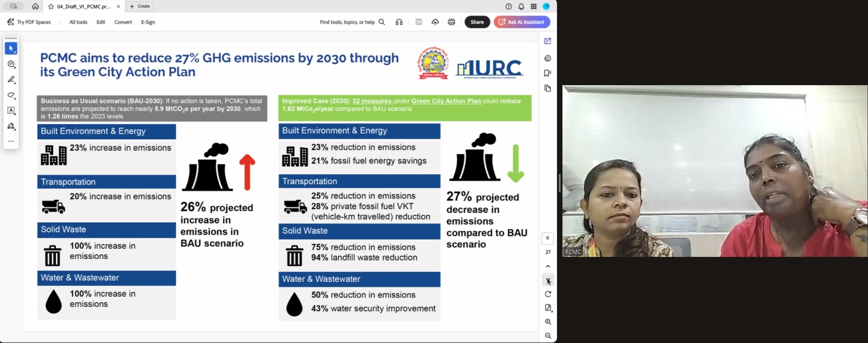Star the 04_Draft_V1_PCMC document tab

(x=51, y=6)
